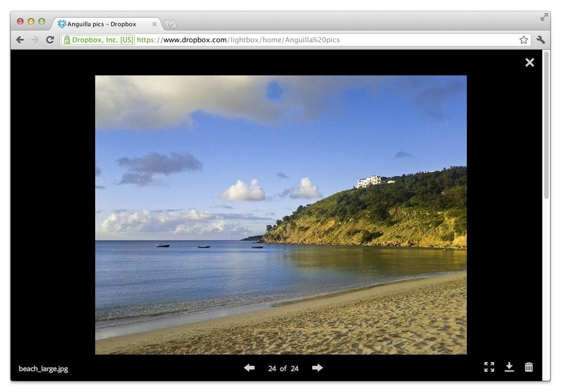Close the lightbox with the white X
This screenshot has height=392, width=562.
[x=529, y=63]
